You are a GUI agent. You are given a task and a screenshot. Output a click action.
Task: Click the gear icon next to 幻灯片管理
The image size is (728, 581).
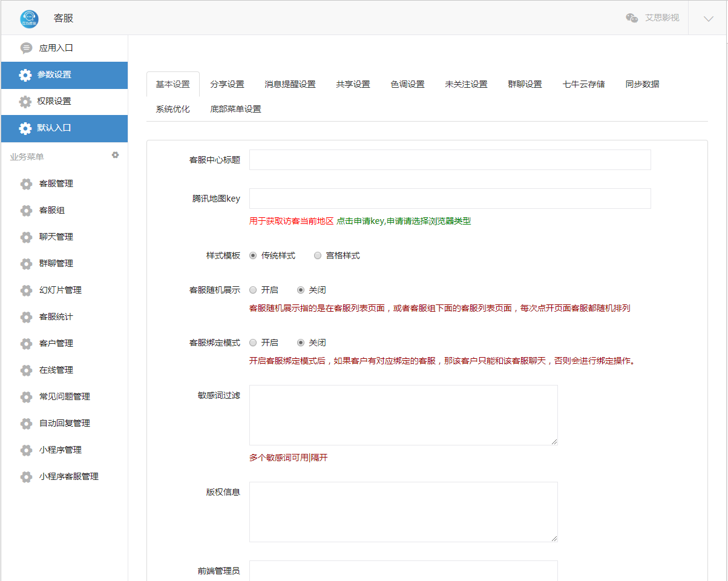click(26, 290)
